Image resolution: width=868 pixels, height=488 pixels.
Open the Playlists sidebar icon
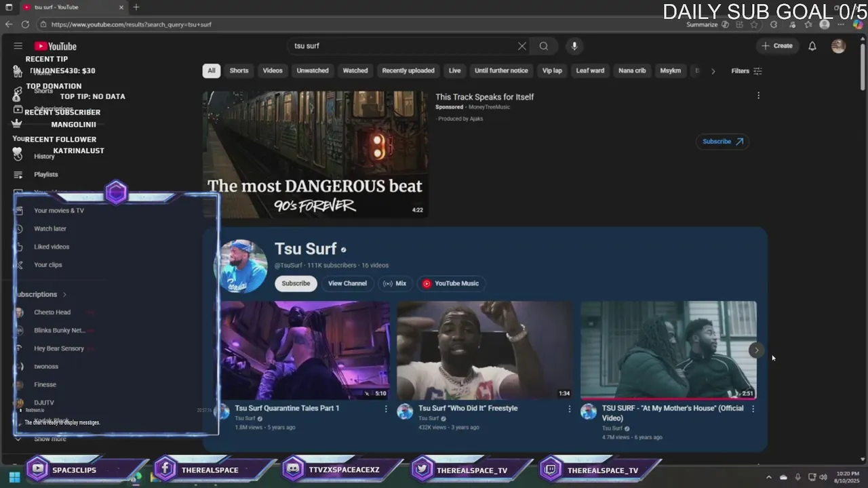[x=18, y=174]
